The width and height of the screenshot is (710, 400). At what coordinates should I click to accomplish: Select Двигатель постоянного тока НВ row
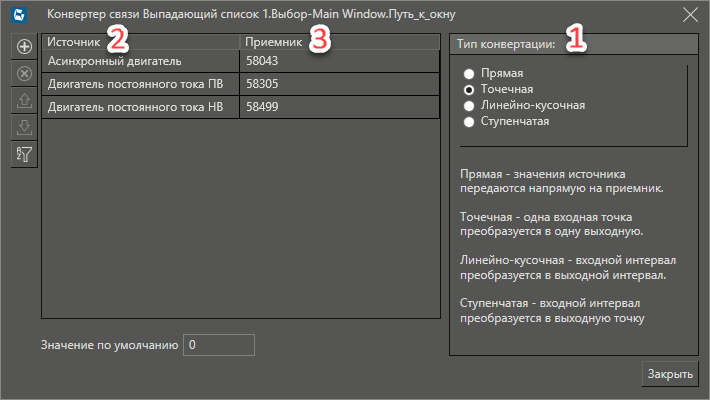coord(140,107)
